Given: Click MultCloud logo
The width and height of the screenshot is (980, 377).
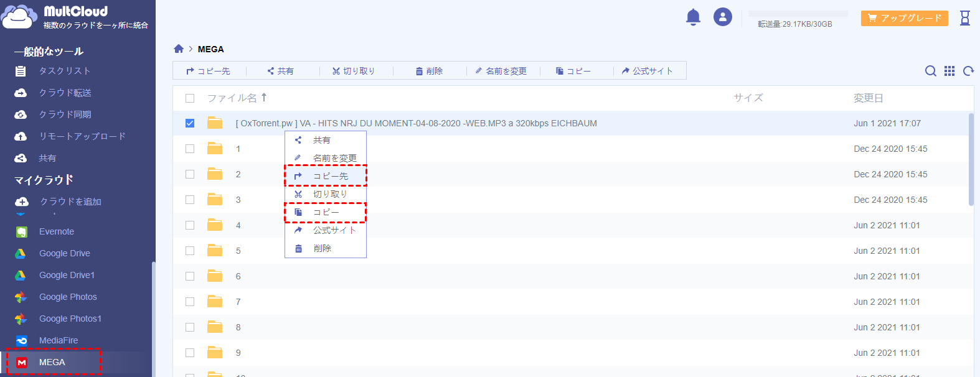Looking at the screenshot, I should pyautogui.click(x=75, y=17).
